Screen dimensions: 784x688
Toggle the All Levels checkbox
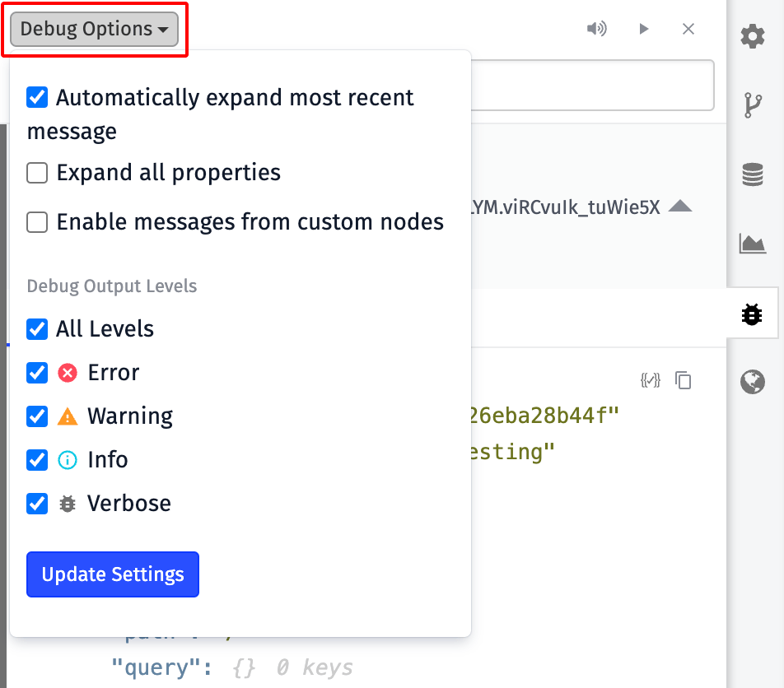(x=37, y=329)
